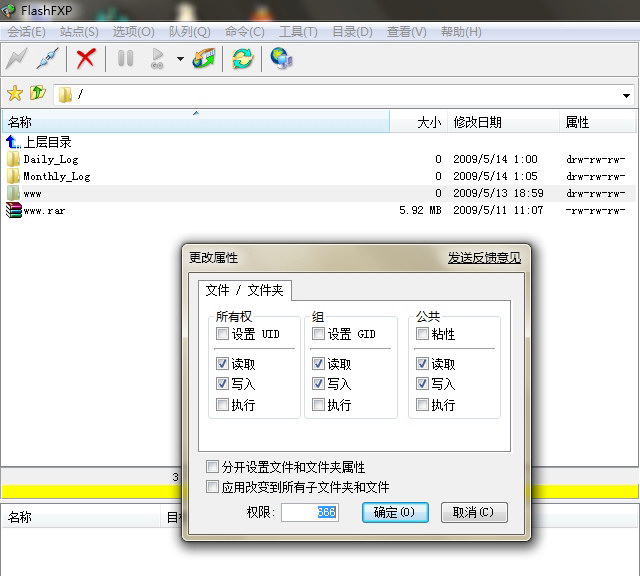This screenshot has height=576, width=640.
Task: Click the 上层目录 up-arrow icon
Action: (13, 142)
